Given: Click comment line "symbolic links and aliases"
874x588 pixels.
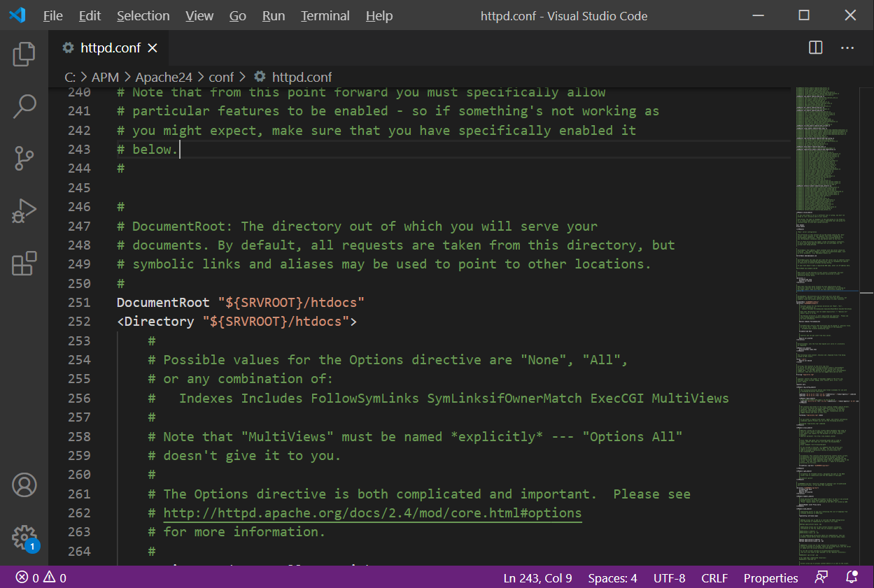Looking at the screenshot, I should click(384, 264).
